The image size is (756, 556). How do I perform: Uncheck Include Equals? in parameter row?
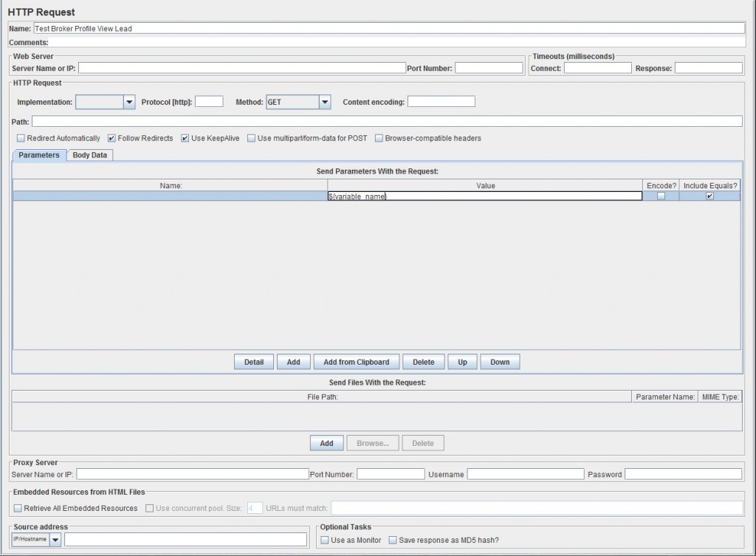click(709, 196)
